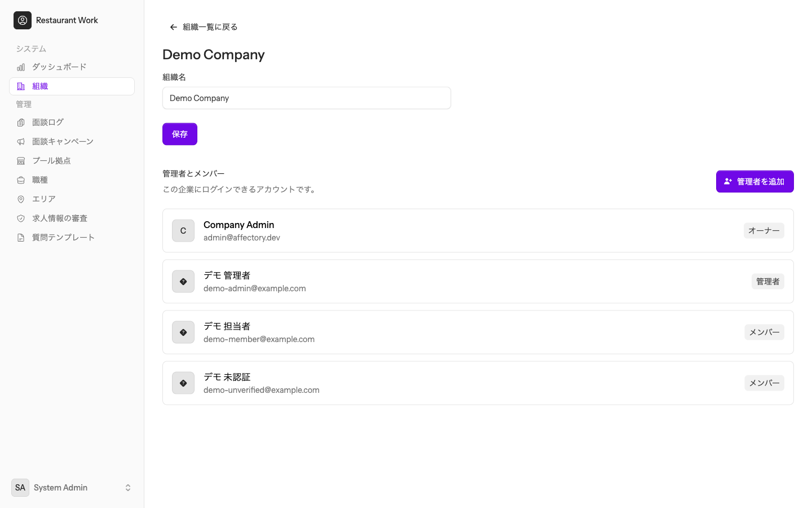
Task: Click メンバー badge for デモ 担当者
Action: click(x=765, y=332)
